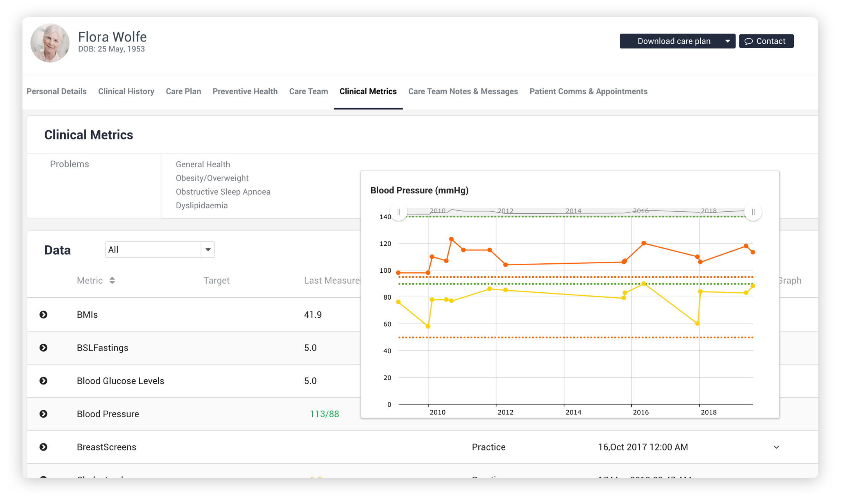Click the Practice cell in BreastScreens row

point(488,447)
